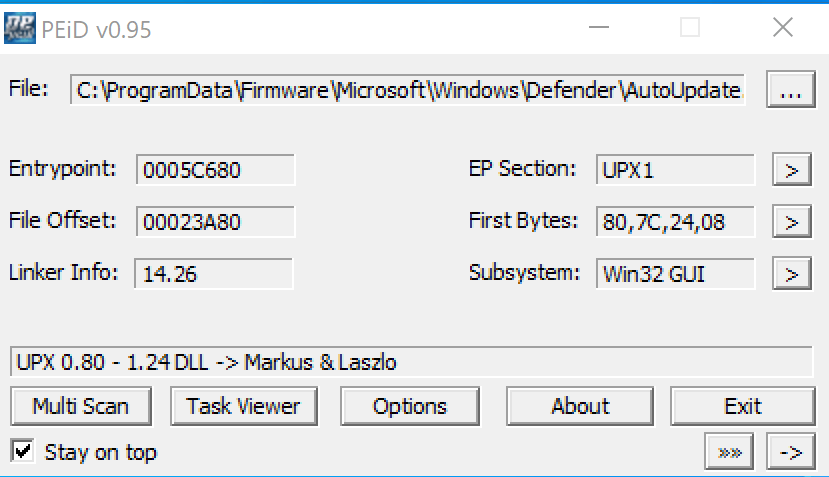Click the arrow button beside Subsystem

(791, 273)
